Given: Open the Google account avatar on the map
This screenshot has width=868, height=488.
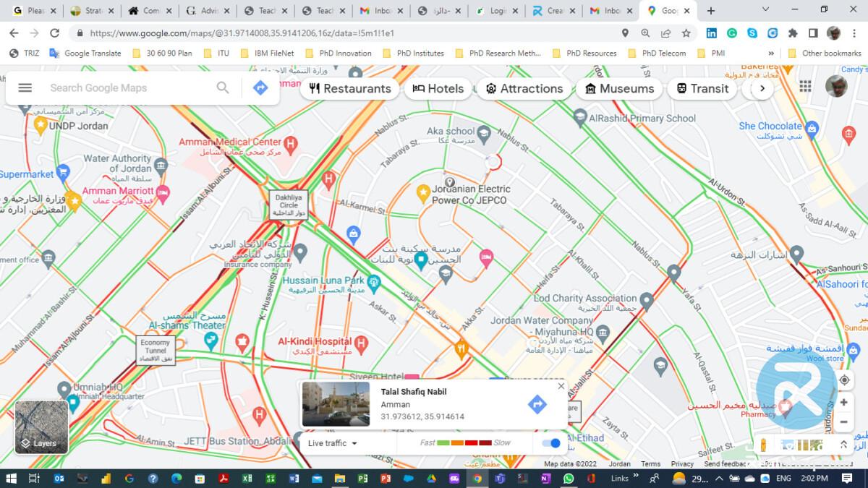Looking at the screenshot, I should tap(836, 86).
